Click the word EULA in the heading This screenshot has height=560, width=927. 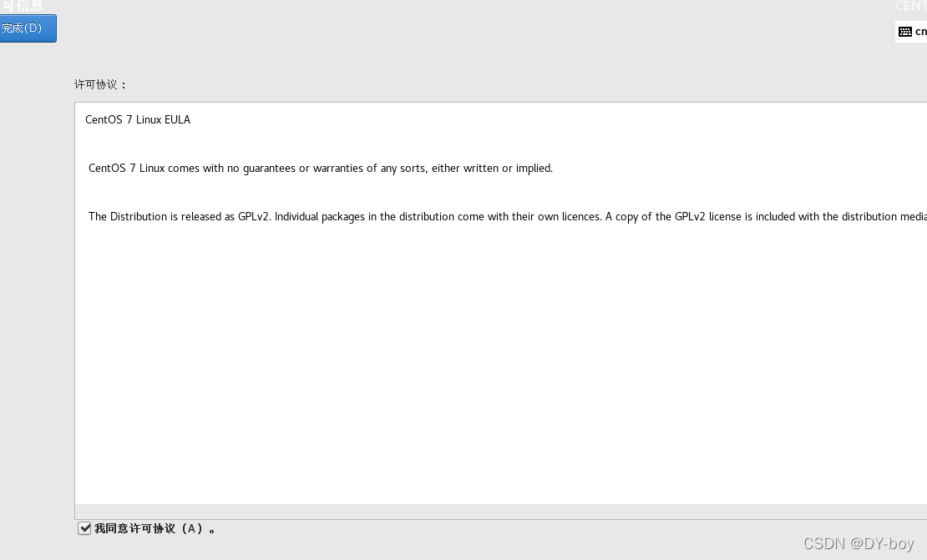click(177, 119)
